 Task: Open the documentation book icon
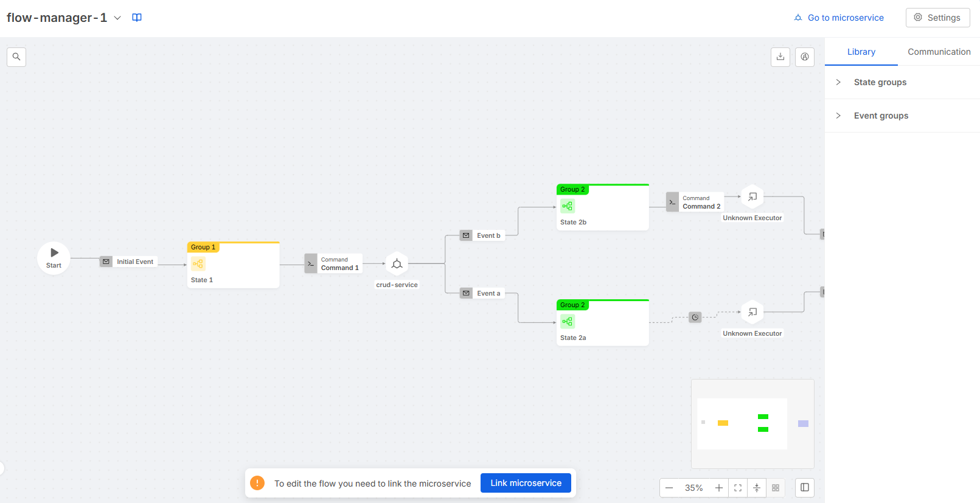point(137,18)
